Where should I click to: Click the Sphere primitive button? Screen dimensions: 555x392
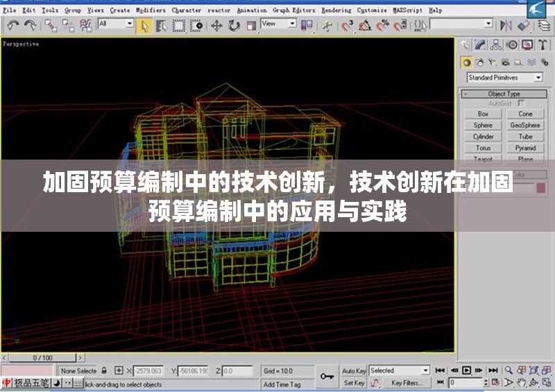tap(483, 126)
